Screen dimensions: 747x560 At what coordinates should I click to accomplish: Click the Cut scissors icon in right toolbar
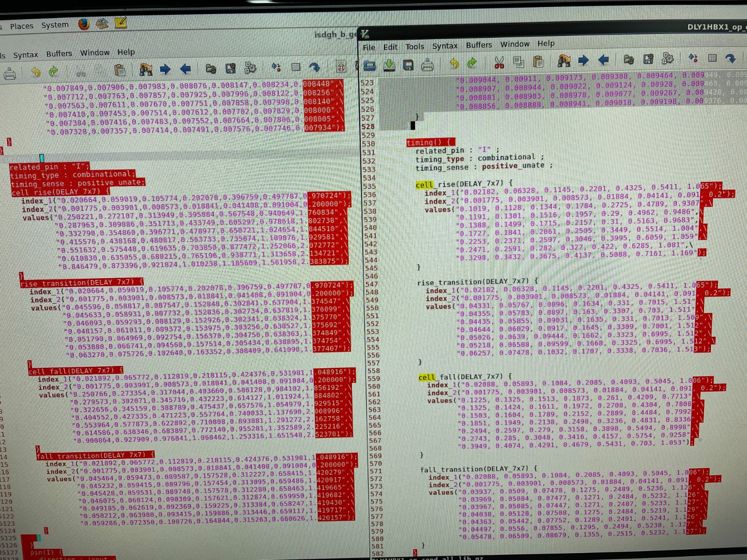pyautogui.click(x=499, y=62)
